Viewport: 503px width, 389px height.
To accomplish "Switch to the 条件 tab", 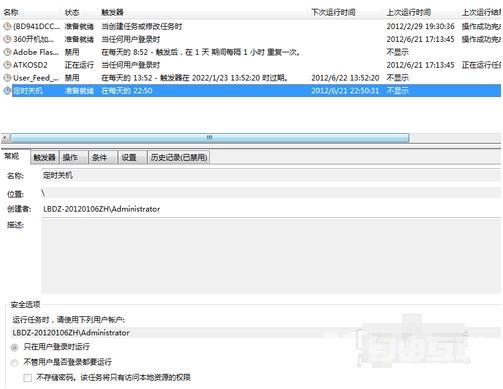I will (x=103, y=157).
